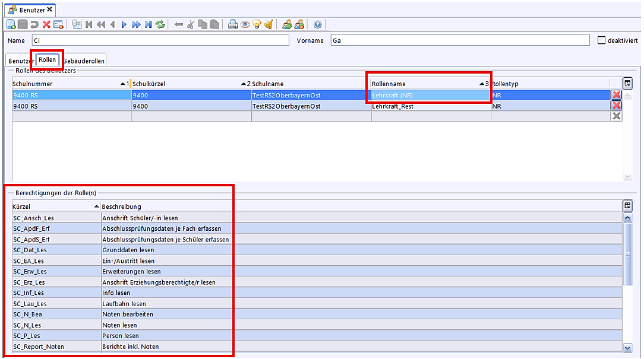Go to the next record
644x359 pixels.
click(x=124, y=24)
